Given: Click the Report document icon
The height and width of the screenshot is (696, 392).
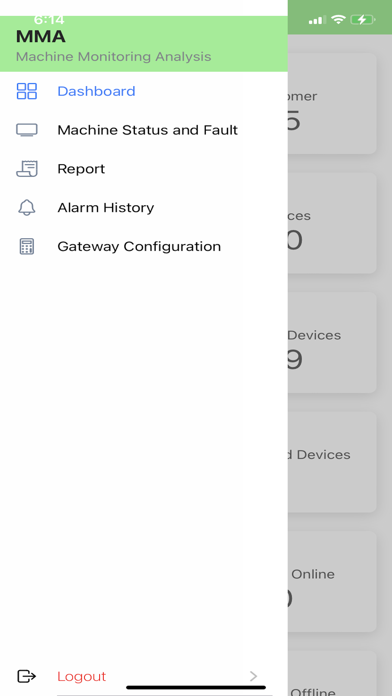Looking at the screenshot, I should (x=27, y=169).
